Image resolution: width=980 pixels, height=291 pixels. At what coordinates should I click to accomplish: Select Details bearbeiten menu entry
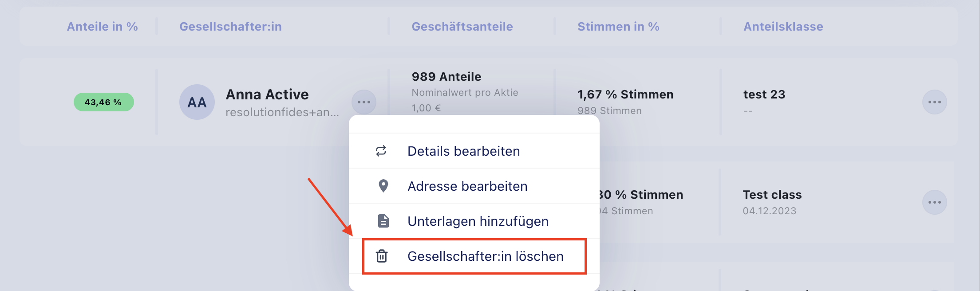pyautogui.click(x=463, y=151)
